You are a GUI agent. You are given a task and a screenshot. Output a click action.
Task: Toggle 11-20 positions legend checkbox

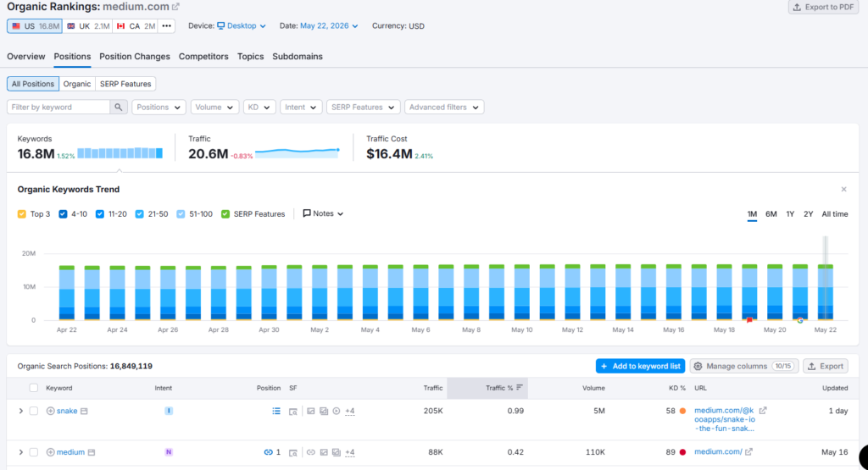100,214
